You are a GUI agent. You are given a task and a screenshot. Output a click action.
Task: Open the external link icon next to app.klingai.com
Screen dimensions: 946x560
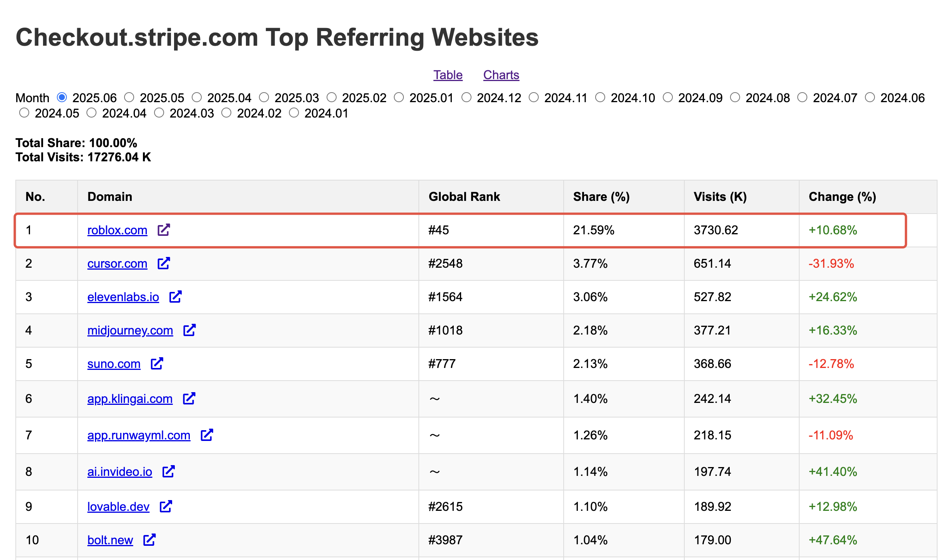pos(189,398)
